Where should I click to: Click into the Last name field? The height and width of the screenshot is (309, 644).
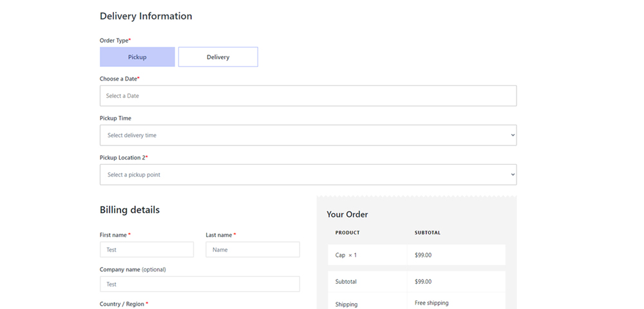click(252, 250)
